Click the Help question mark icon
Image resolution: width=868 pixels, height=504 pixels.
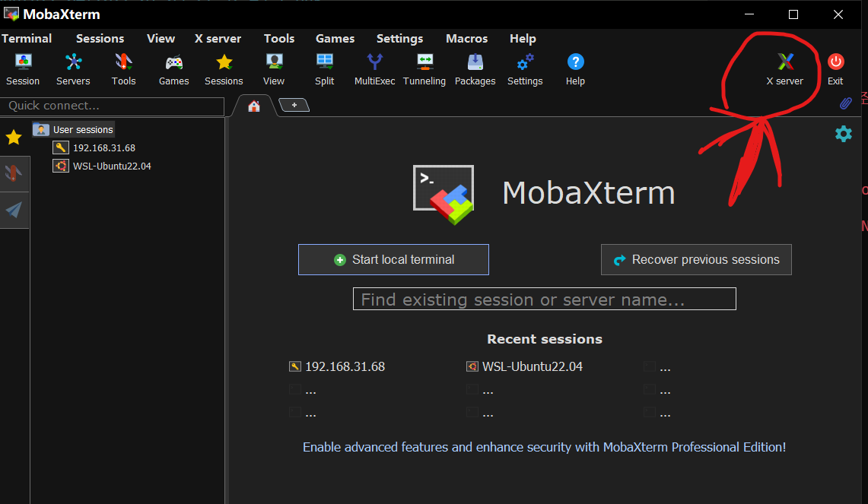click(x=575, y=70)
